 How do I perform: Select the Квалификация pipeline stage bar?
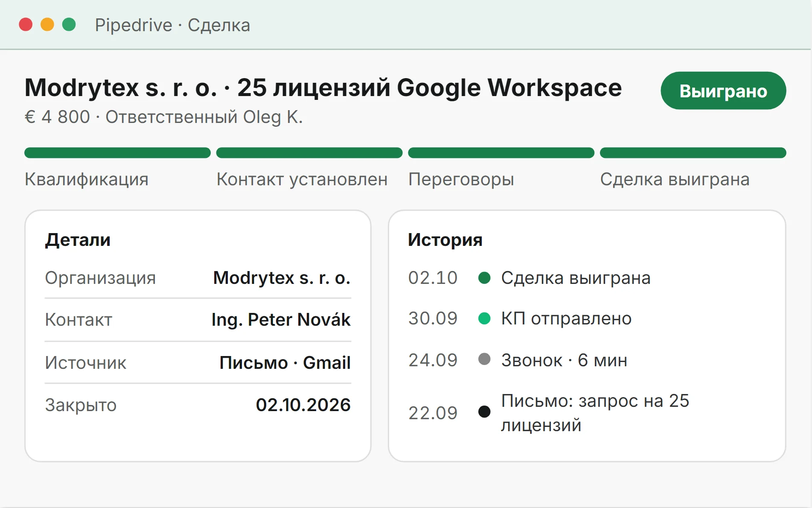click(117, 153)
